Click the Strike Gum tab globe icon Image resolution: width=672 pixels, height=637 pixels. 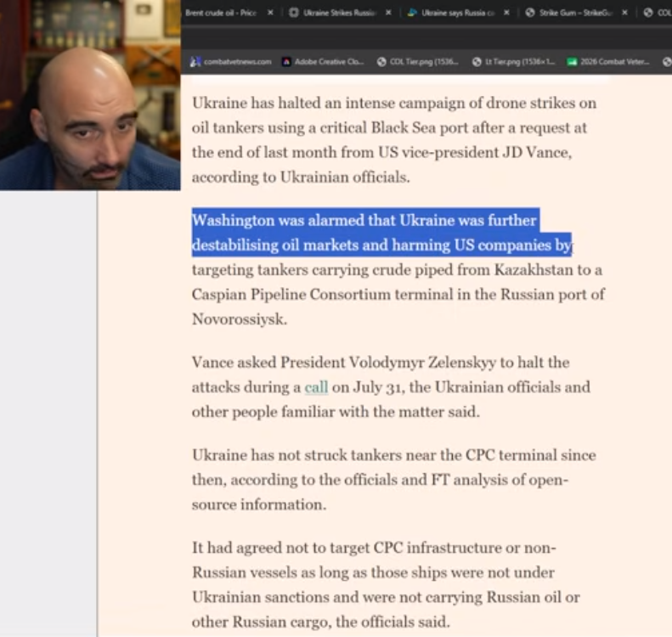click(530, 13)
